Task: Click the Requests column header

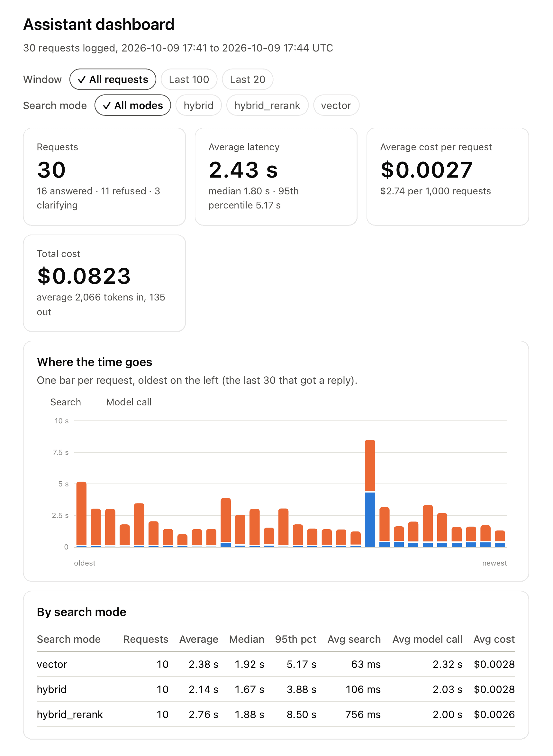Action: point(146,639)
